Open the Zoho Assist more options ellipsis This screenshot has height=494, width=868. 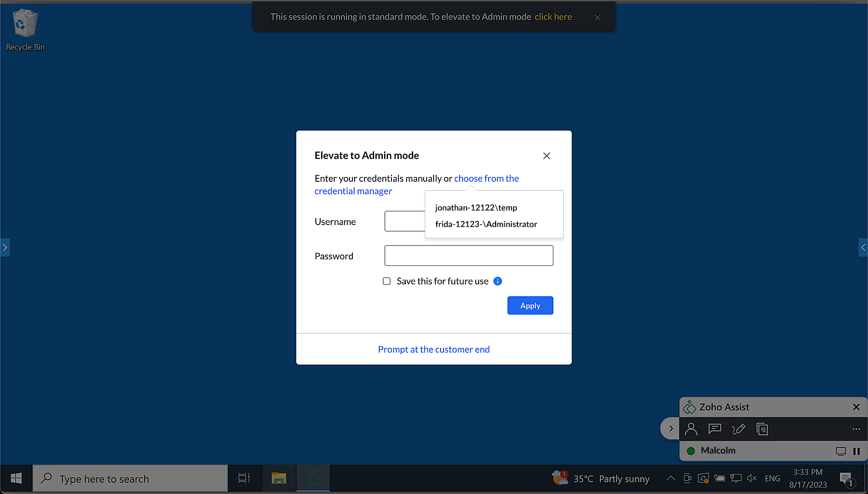(855, 429)
